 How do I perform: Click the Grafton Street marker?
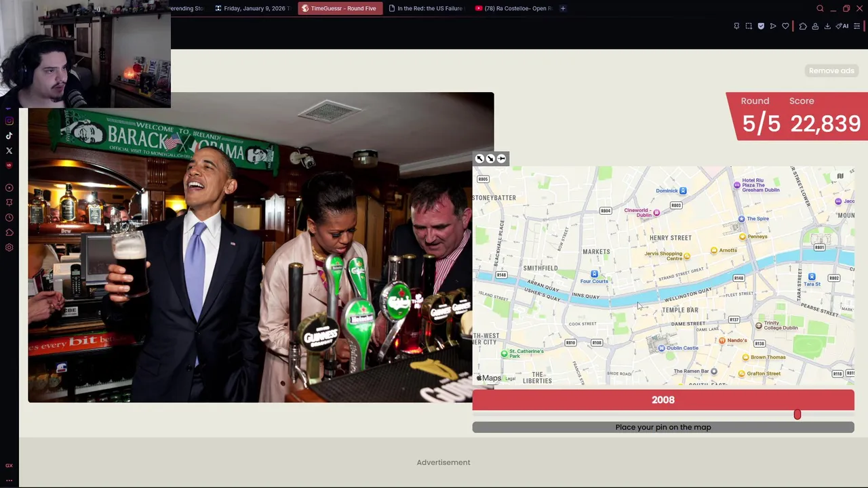coord(742,373)
